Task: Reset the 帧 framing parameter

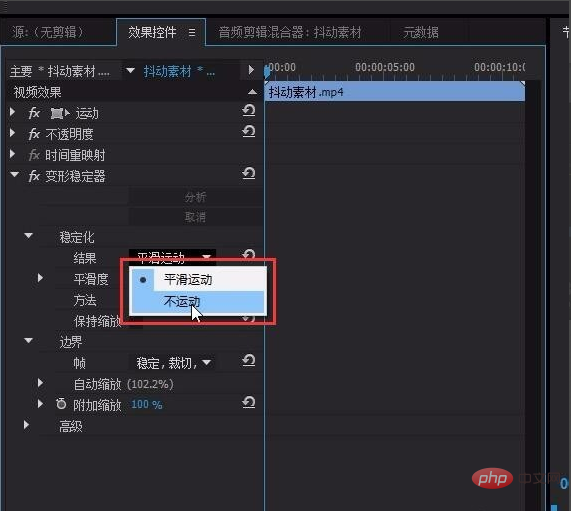Action: (x=249, y=361)
